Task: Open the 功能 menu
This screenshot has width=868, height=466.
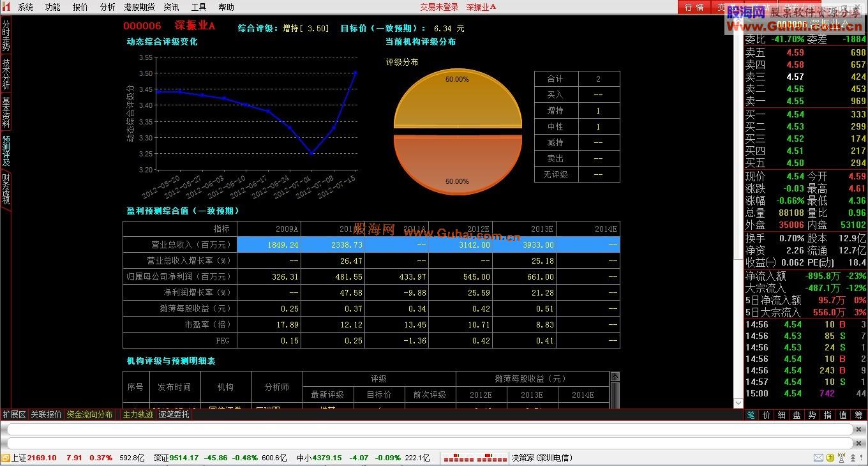Action: pos(53,7)
